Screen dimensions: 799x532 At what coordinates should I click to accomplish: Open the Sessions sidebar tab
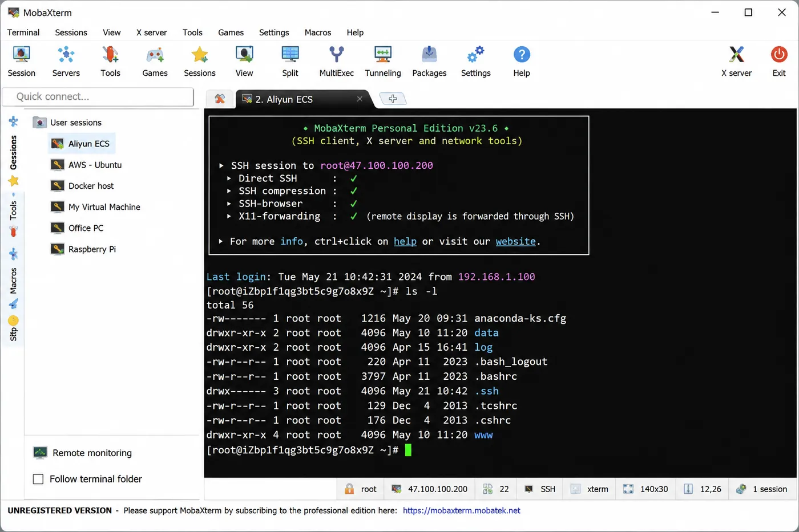[13, 152]
